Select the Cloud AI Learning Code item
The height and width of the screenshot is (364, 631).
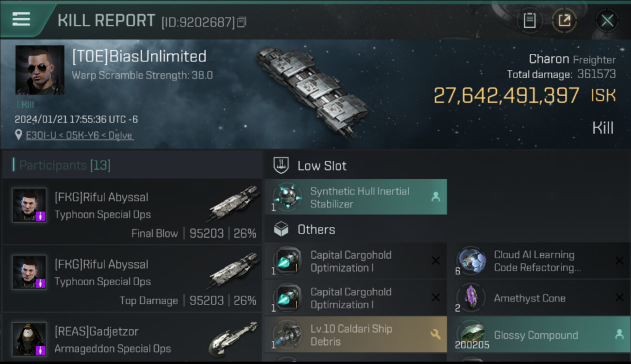pos(538,261)
